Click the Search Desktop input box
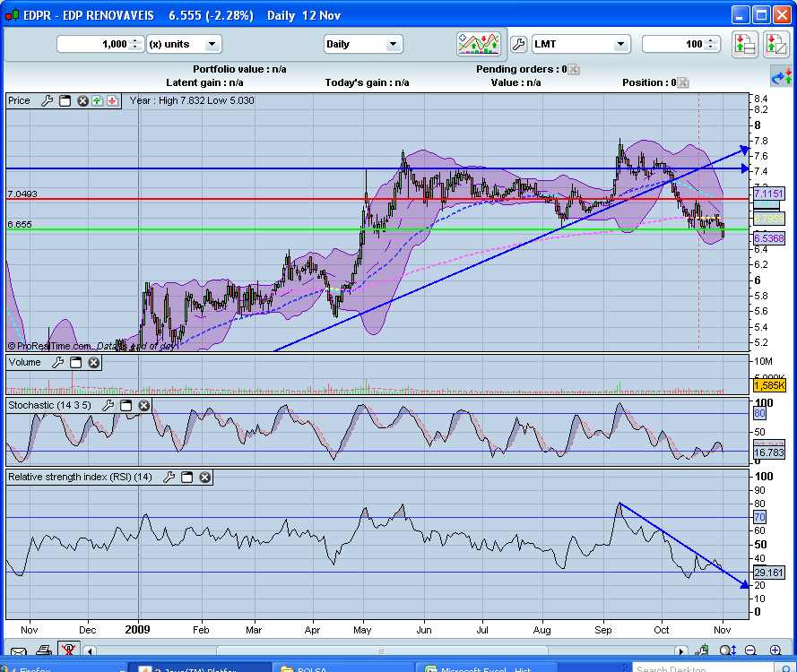This screenshot has width=797, height=672. click(x=703, y=668)
